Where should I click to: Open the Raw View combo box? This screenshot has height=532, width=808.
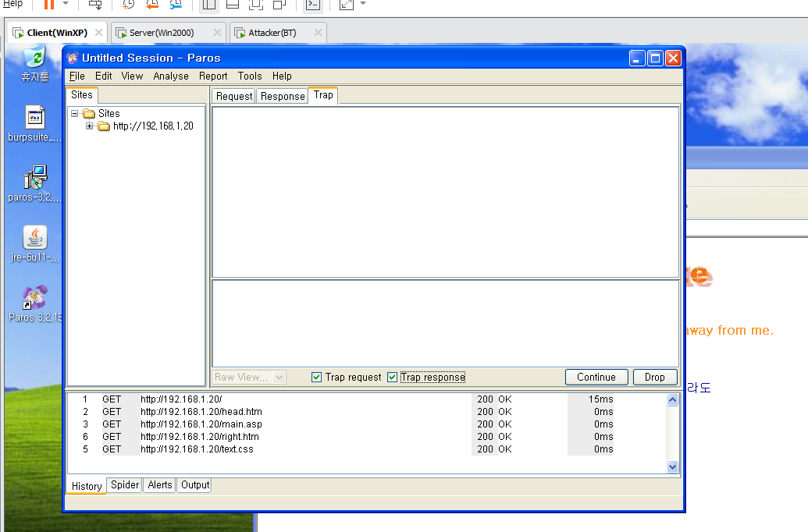point(248,377)
